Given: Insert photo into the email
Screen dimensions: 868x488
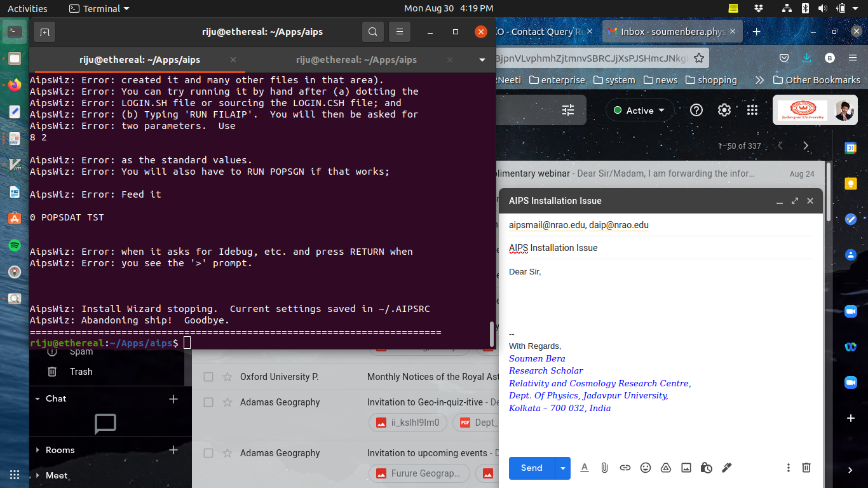Looking at the screenshot, I should point(686,468).
